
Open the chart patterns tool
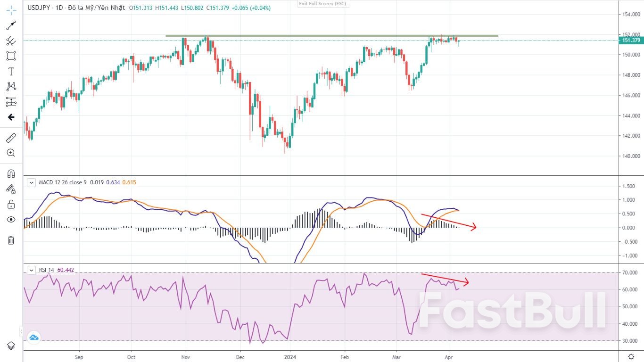tap(11, 86)
